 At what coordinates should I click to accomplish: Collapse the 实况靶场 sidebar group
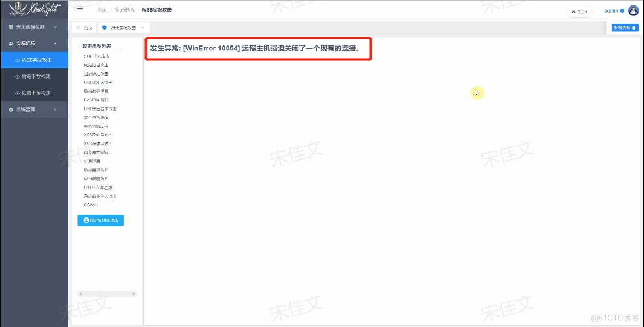[34, 43]
